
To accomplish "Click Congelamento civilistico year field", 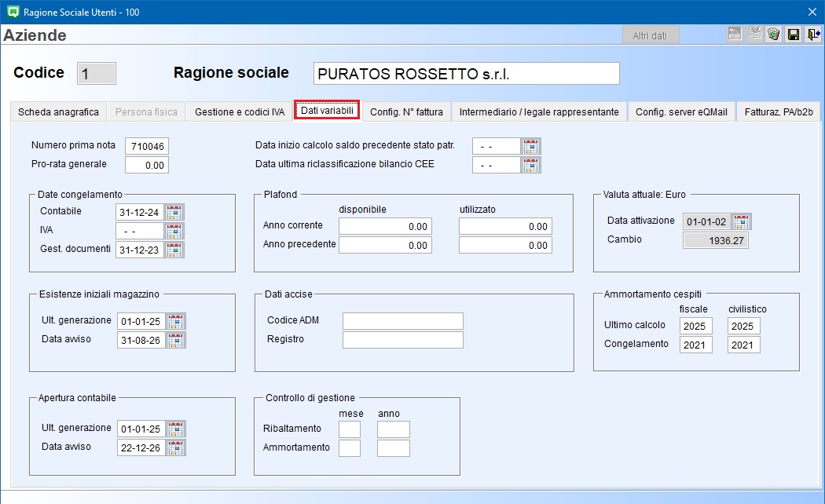I will [744, 345].
